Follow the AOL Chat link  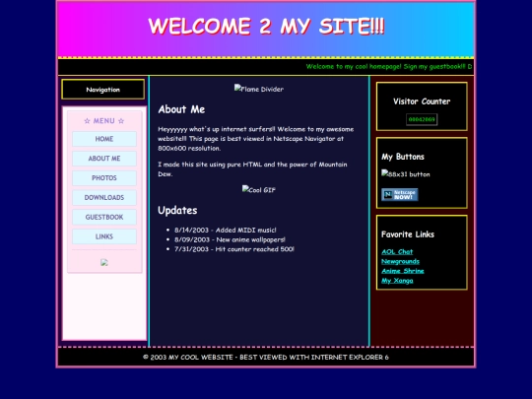pos(397,252)
